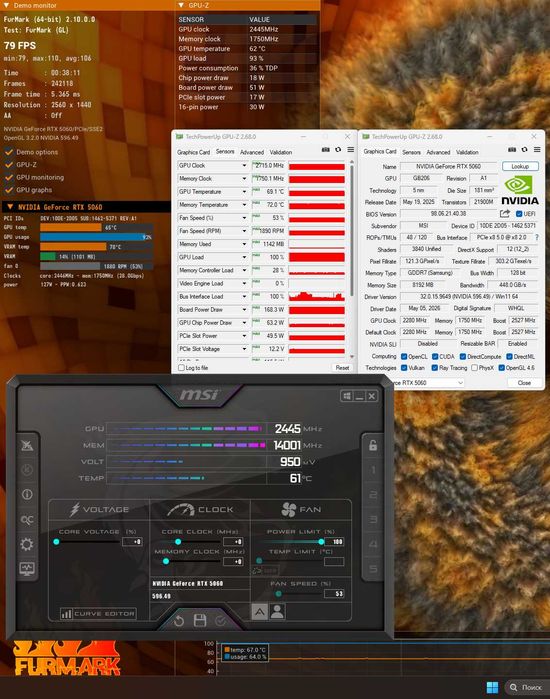The image size is (550, 699).
Task: Select Afterburner profile slot 5
Action: pos(373,569)
